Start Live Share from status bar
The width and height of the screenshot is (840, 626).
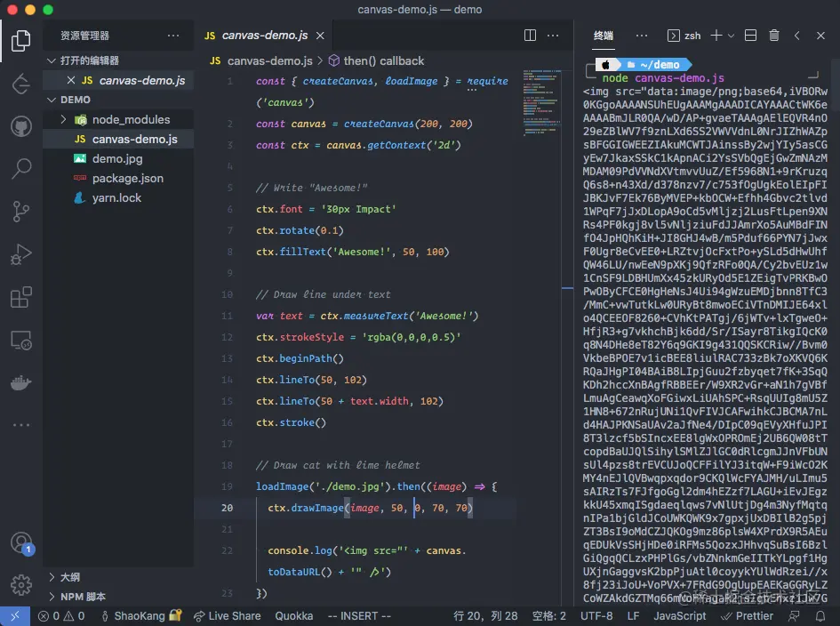228,616
